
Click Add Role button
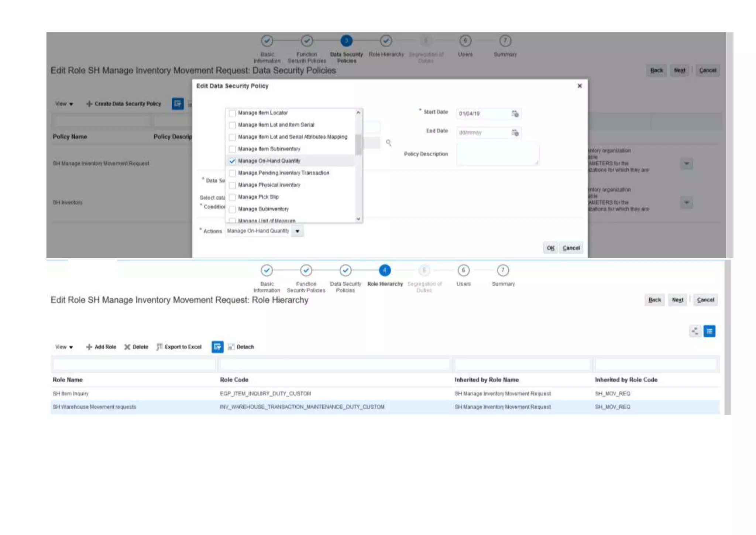[101, 347]
